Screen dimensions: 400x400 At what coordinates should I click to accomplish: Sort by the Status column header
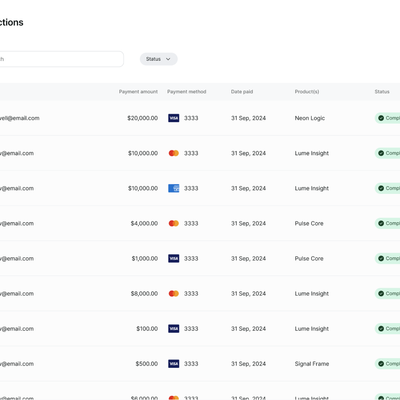(x=382, y=92)
